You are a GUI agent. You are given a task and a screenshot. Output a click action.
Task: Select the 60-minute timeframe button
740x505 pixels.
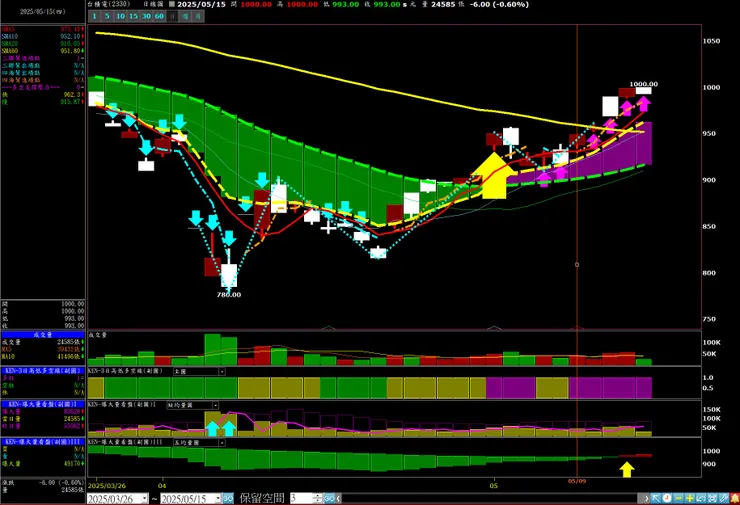pos(160,16)
